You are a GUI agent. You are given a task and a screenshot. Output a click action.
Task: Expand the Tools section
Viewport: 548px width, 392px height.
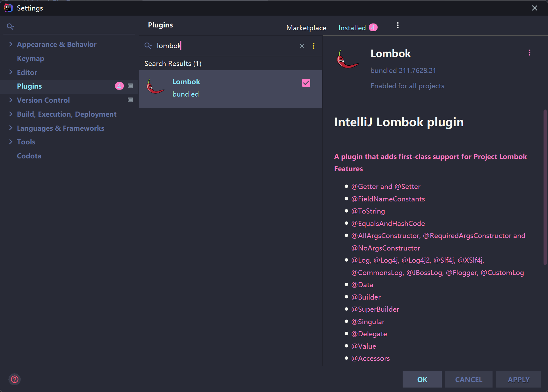click(11, 142)
